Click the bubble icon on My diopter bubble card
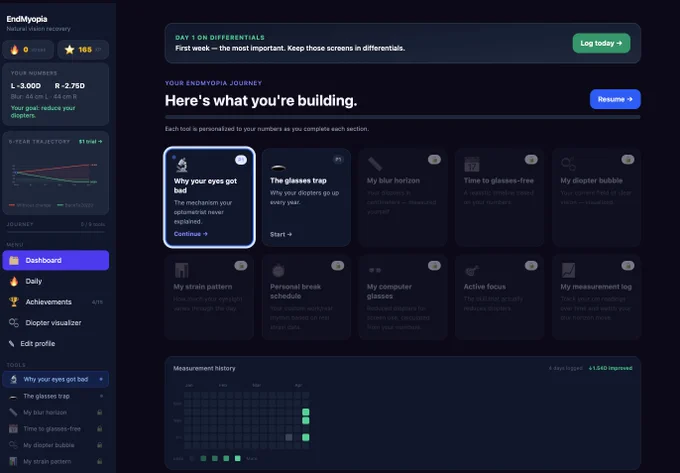The image size is (680, 473). (x=568, y=164)
